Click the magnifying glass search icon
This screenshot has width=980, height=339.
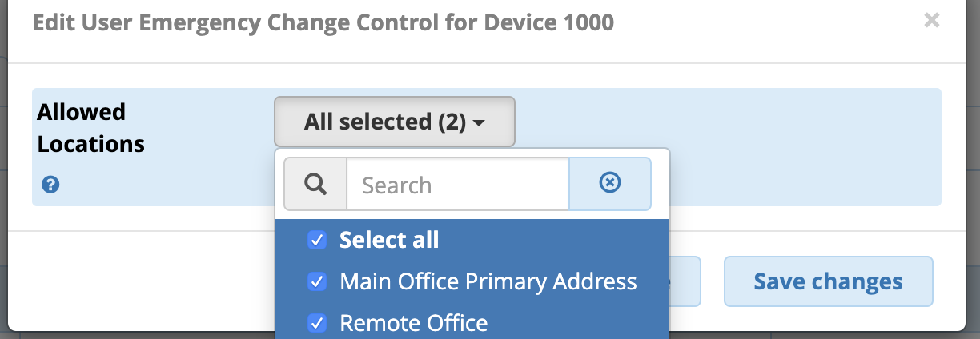point(315,185)
